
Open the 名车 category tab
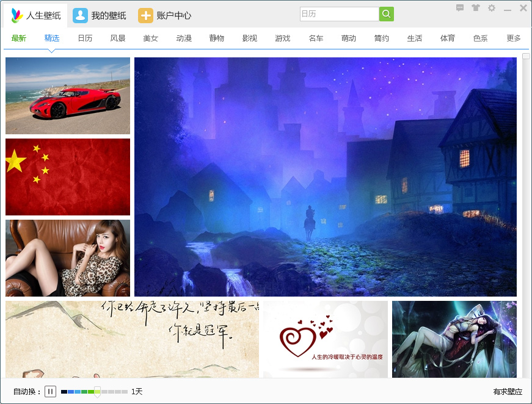316,38
